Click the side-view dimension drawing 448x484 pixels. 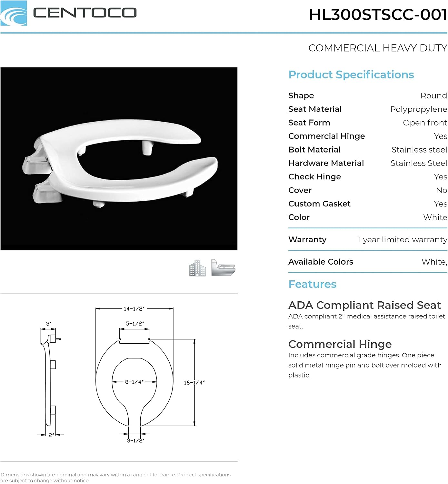(x=50, y=379)
